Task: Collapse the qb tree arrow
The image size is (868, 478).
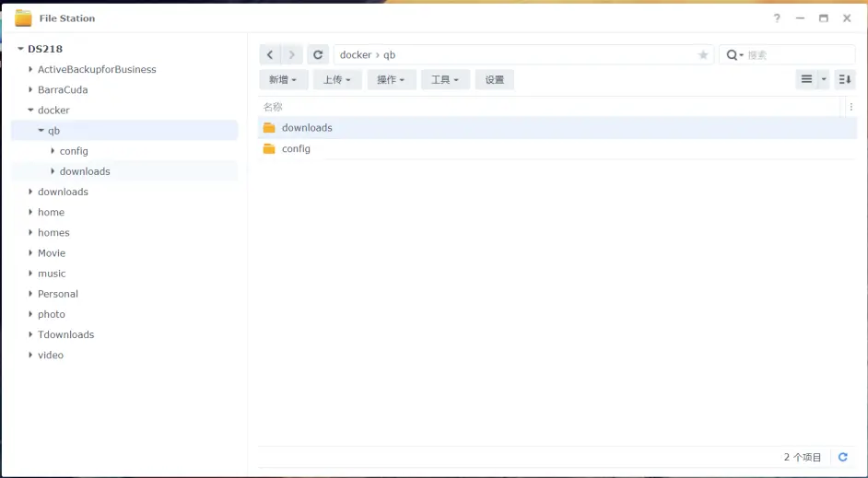Action: tap(41, 131)
